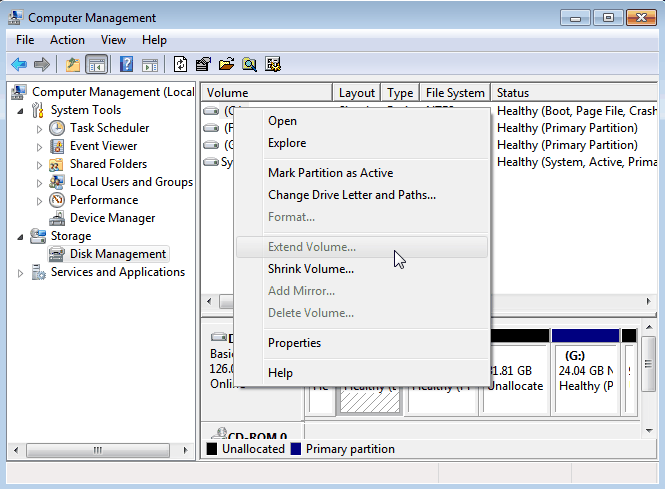Click the Services and Applications icon
This screenshot has height=489, width=665.
[x=38, y=272]
